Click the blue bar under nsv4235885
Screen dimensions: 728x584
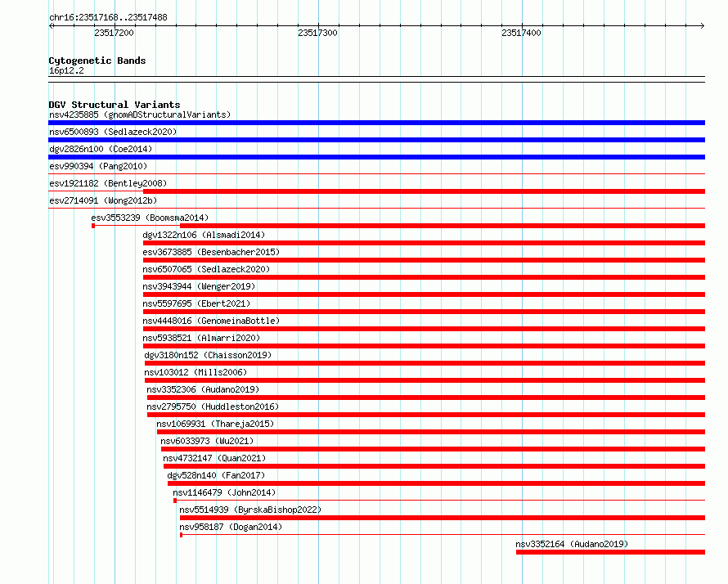point(376,123)
